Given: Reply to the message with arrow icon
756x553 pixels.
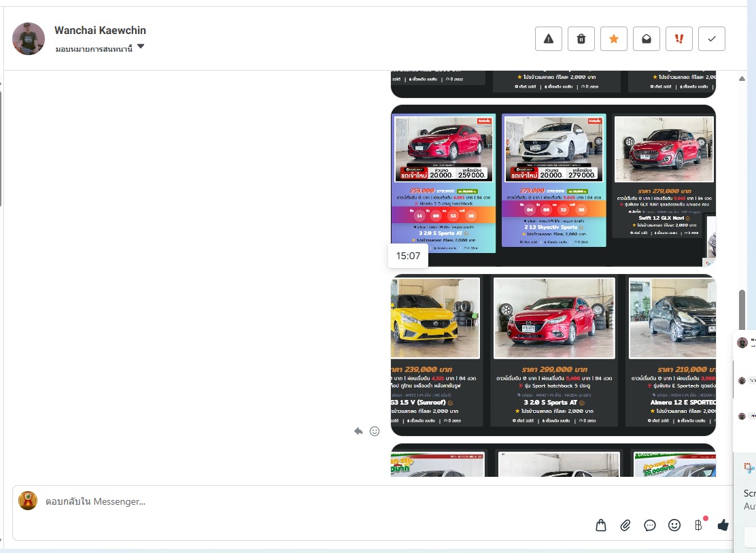Looking at the screenshot, I should coord(358,431).
